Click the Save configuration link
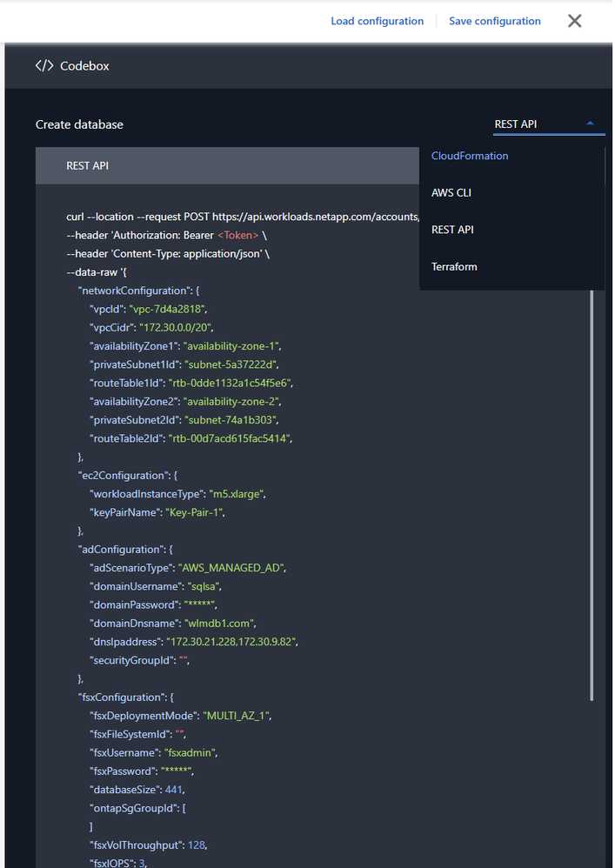 coord(494,21)
